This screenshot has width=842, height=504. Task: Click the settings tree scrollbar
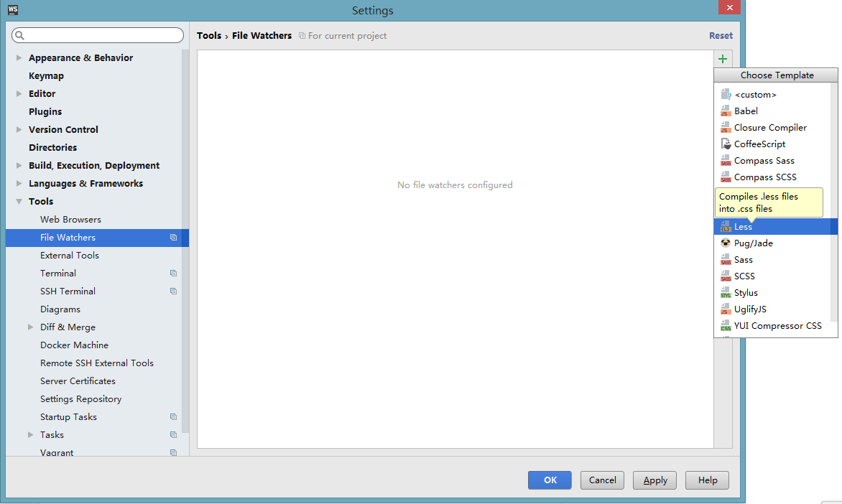[x=185, y=241]
